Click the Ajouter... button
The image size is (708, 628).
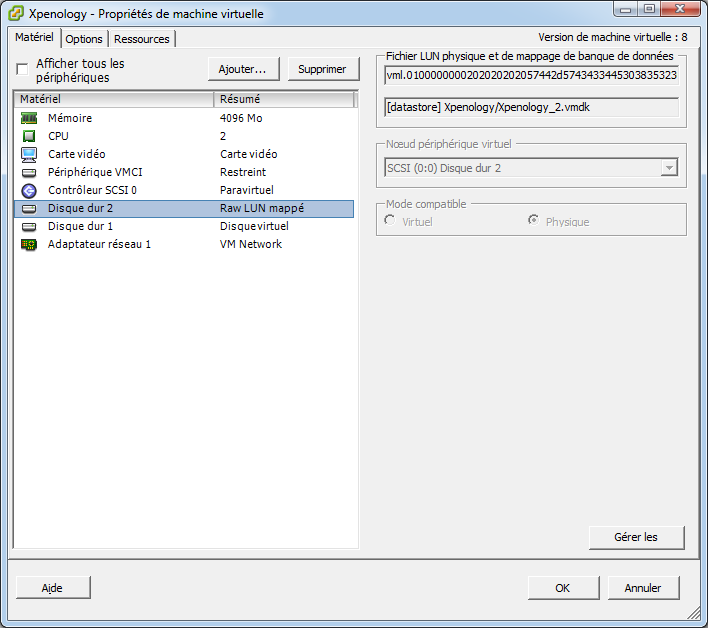[243, 69]
